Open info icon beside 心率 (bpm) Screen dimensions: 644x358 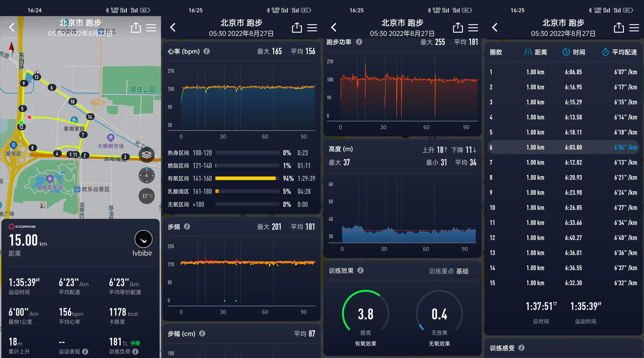(207, 52)
